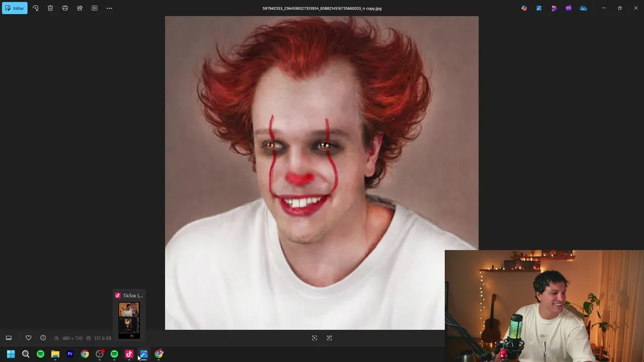This screenshot has height=362, width=644.
Task: Restore down the Photos window
Action: click(x=620, y=8)
